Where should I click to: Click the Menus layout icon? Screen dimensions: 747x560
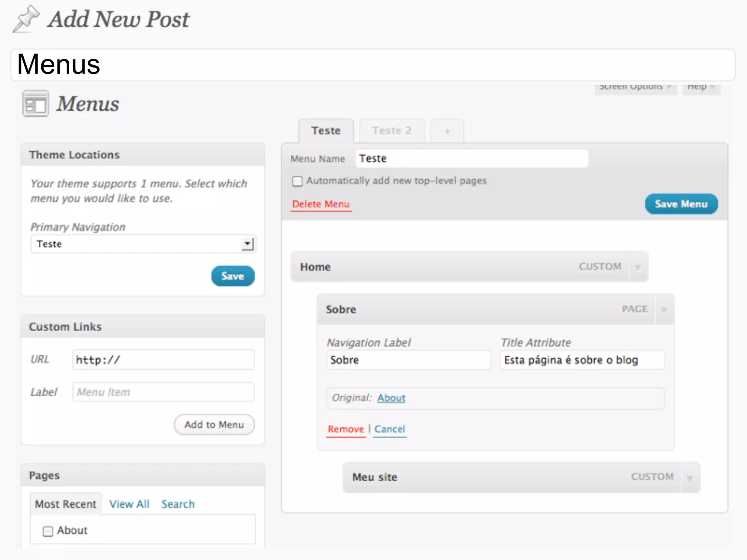(x=35, y=104)
